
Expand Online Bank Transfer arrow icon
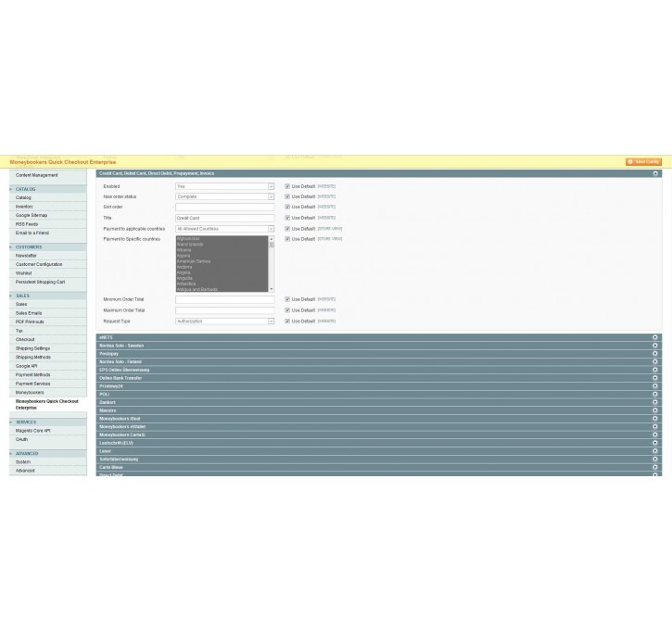pos(655,378)
